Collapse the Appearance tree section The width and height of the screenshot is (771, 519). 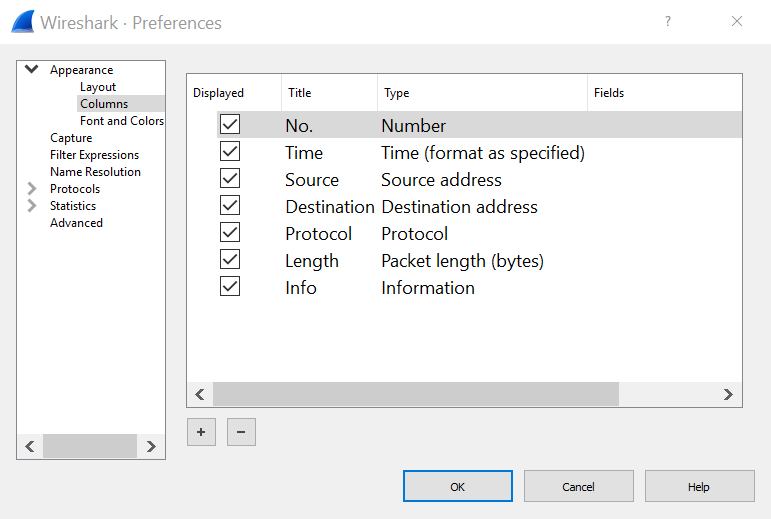click(x=31, y=70)
